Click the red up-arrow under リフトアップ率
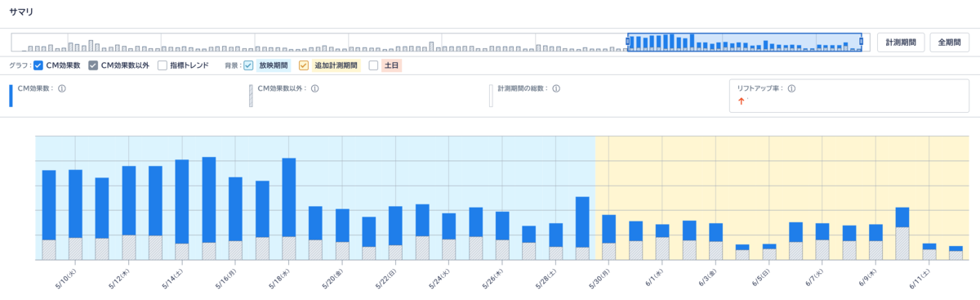980x300 pixels. pyautogui.click(x=742, y=101)
